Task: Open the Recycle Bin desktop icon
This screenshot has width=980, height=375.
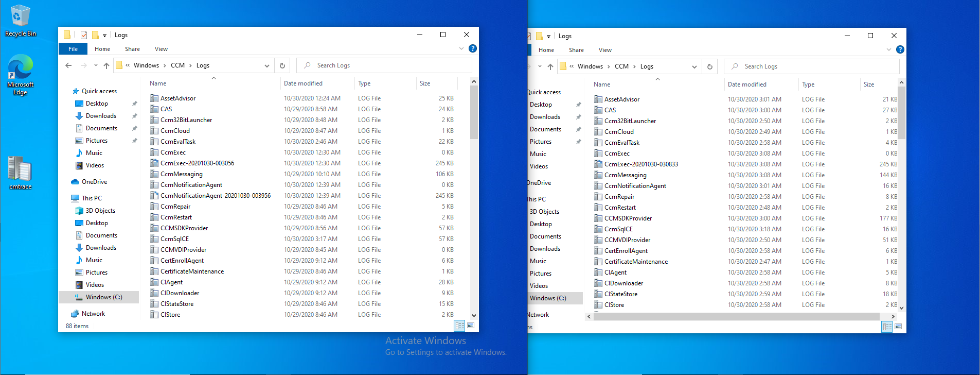Action: (x=20, y=21)
